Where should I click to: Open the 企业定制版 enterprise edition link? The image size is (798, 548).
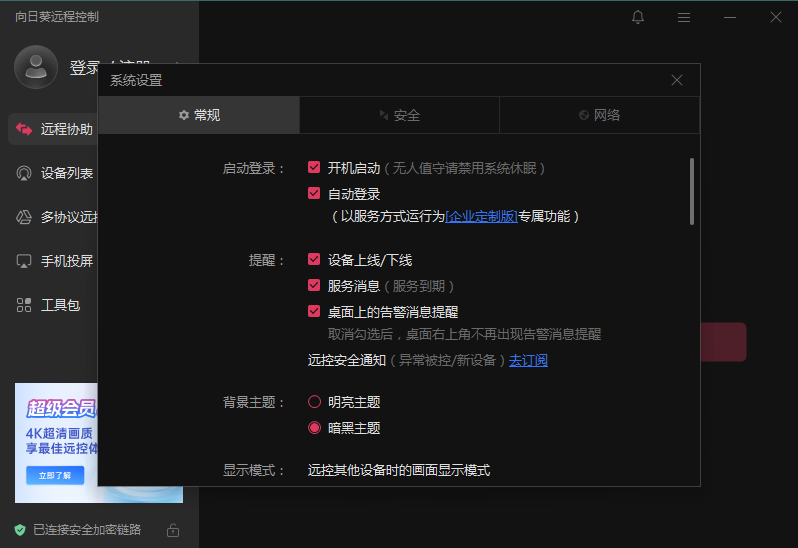481,216
